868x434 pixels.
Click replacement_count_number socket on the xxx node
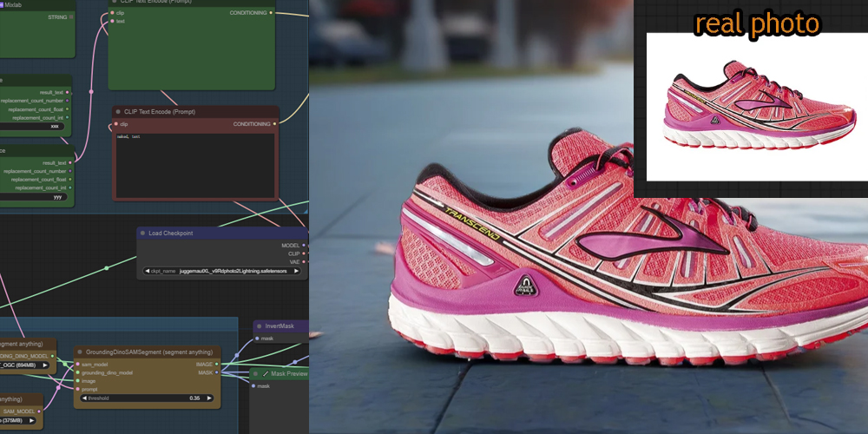coord(68,101)
